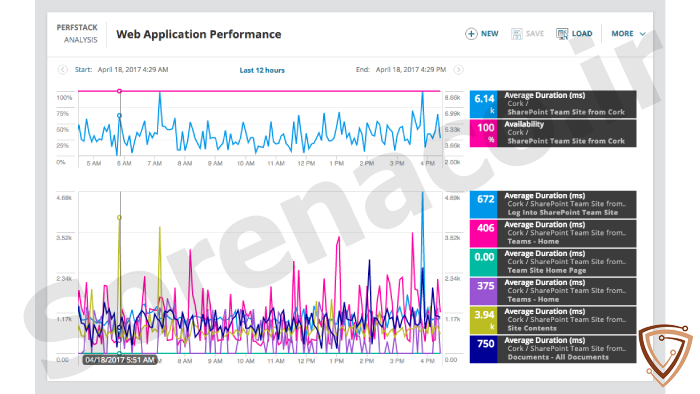Click the Load button label
This screenshot has width=700, height=394.
(x=582, y=34)
